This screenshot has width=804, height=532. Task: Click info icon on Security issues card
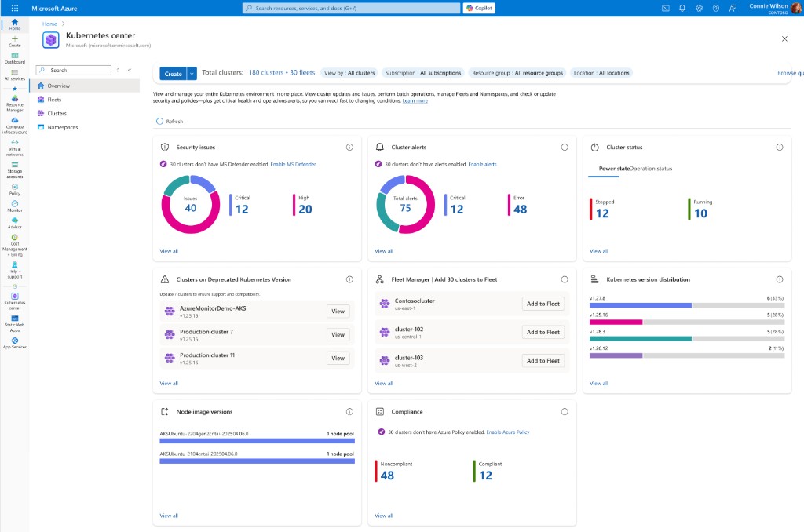click(349, 147)
